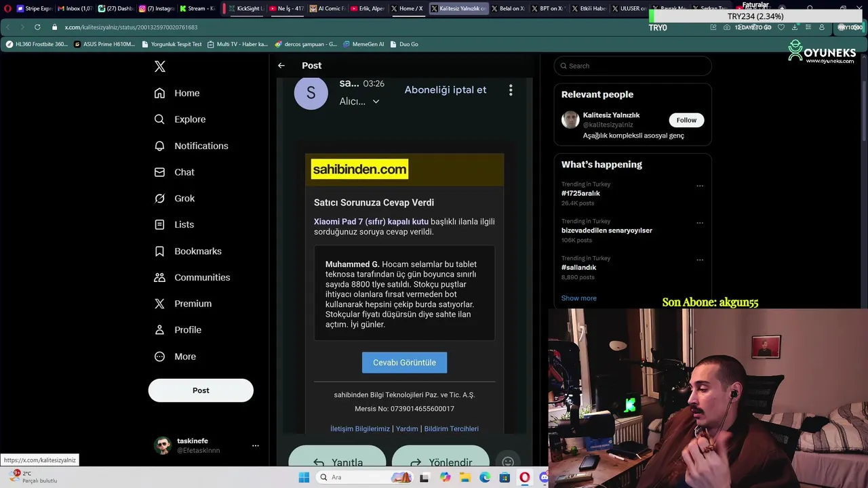Open ASUS Prime H610M bookmark
868x488 pixels.
[x=104, y=44]
